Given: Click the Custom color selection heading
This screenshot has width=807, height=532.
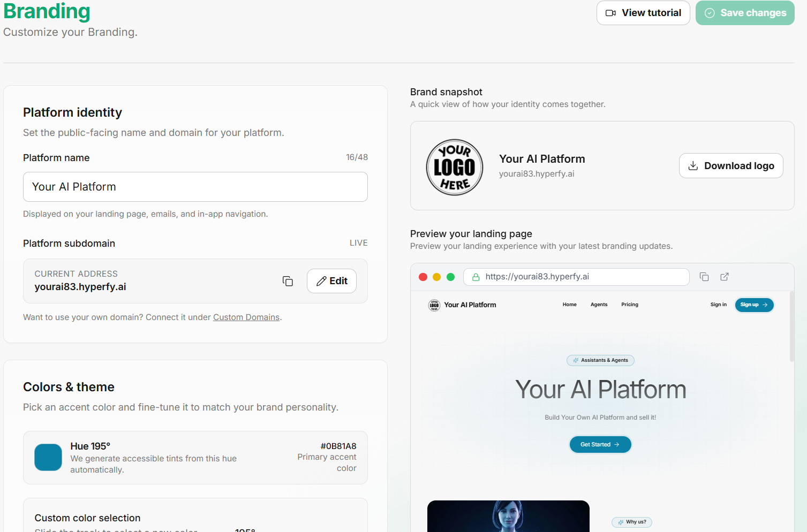Looking at the screenshot, I should (88, 518).
